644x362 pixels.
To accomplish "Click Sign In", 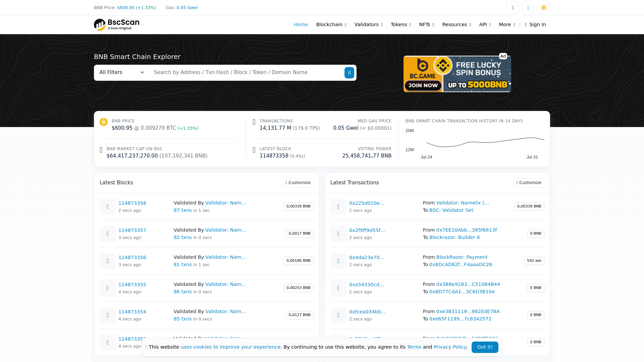I will coord(535,24).
